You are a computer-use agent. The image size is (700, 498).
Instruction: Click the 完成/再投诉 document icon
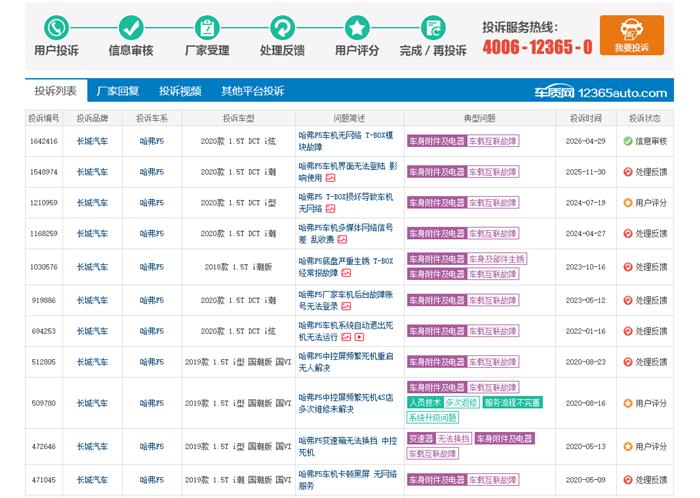432,27
